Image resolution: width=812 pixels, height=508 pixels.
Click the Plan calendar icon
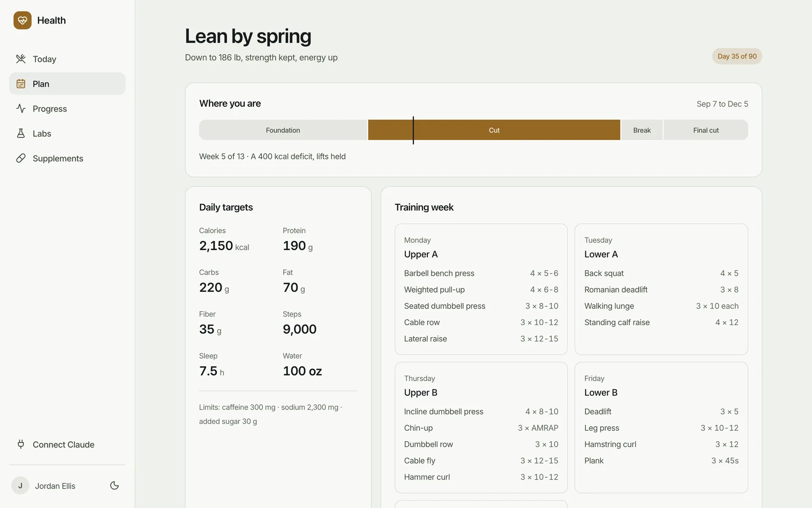pos(21,84)
